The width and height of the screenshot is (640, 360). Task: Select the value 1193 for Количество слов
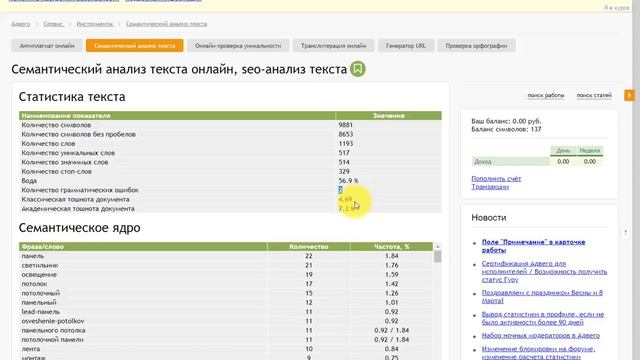point(346,144)
